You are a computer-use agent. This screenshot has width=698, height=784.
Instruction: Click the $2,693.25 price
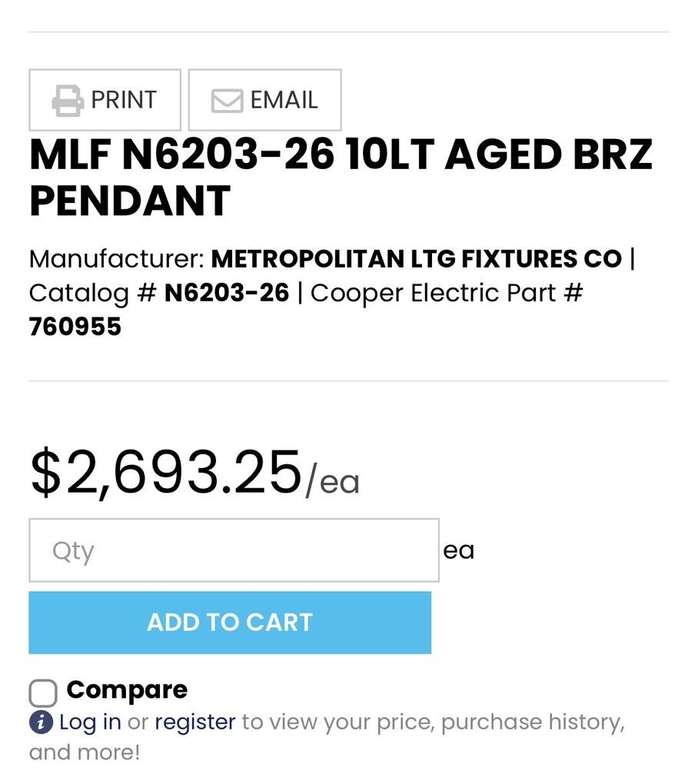pos(165,473)
